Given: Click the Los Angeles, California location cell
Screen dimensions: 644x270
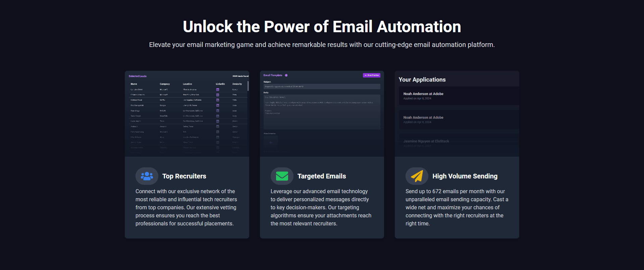Looking at the screenshot, I should pos(192,100).
